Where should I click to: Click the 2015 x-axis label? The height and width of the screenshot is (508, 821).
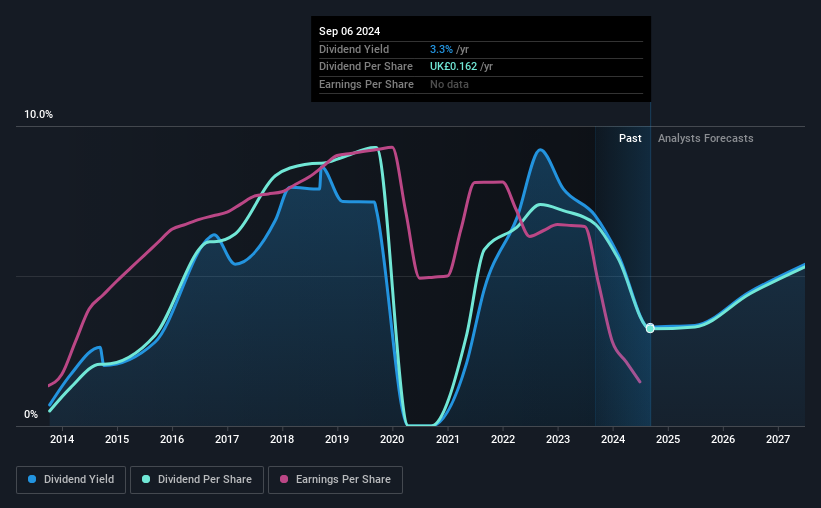(x=117, y=439)
